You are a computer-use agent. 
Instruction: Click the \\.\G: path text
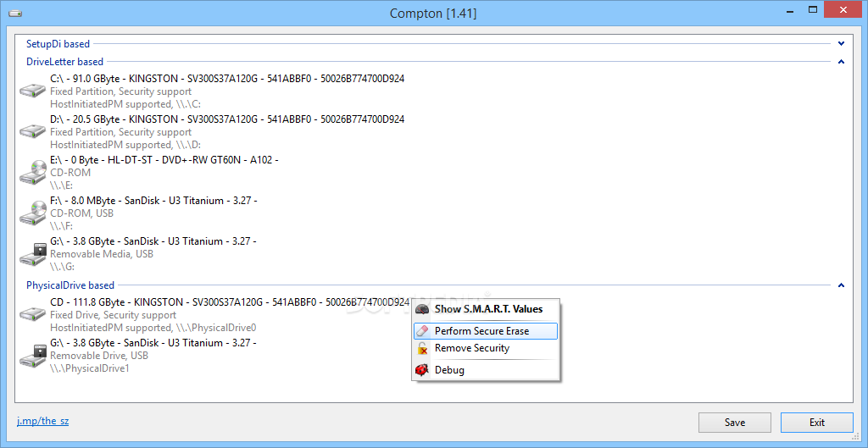point(62,267)
